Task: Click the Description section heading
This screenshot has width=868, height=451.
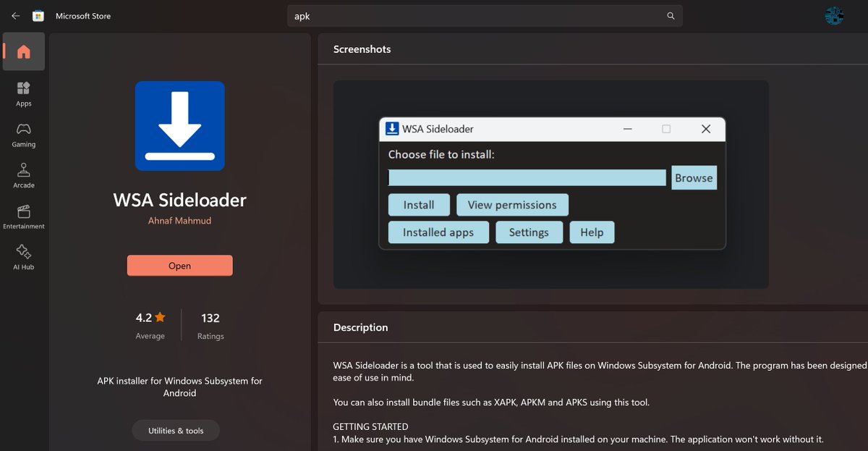Action: [360, 327]
